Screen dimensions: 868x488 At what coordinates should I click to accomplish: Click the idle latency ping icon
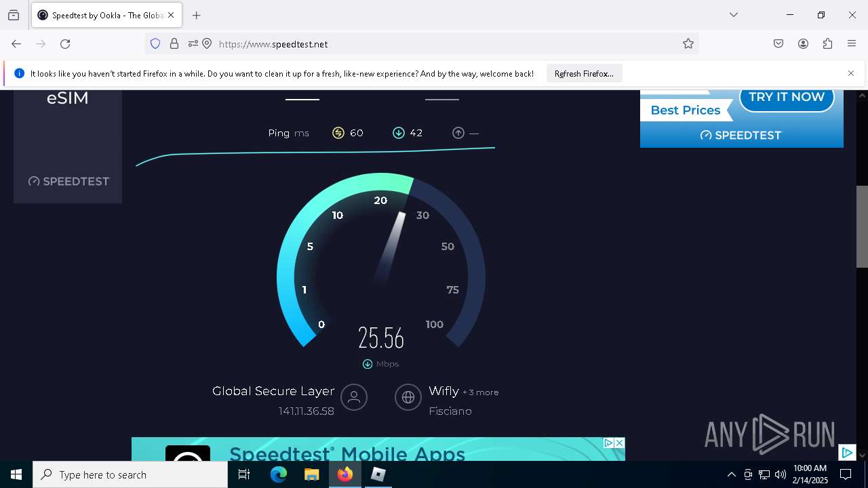point(338,133)
